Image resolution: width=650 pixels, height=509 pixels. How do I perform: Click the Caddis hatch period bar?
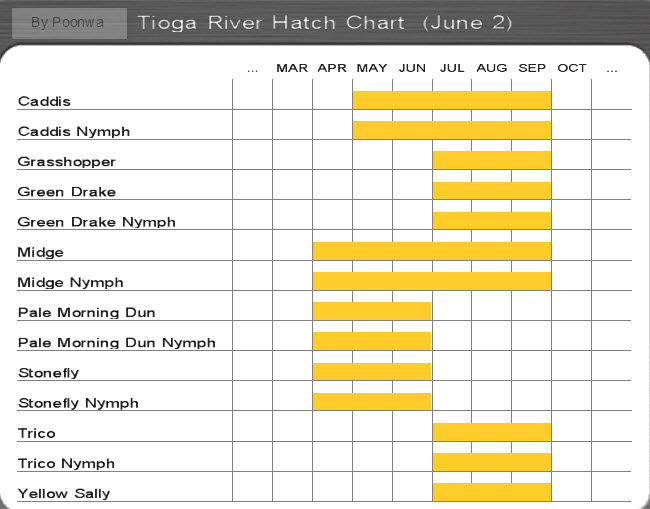[x=452, y=100]
